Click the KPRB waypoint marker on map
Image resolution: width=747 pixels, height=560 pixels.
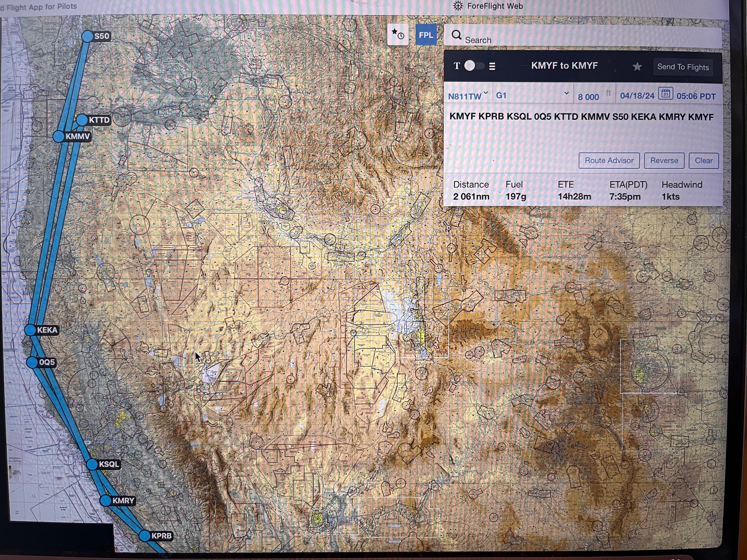(145, 536)
